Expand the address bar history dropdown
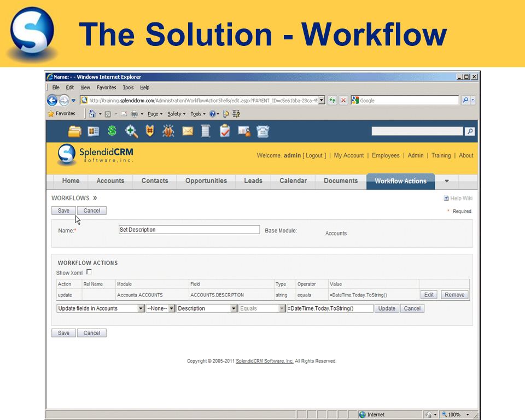The height and width of the screenshot is (420, 525). coord(322,100)
